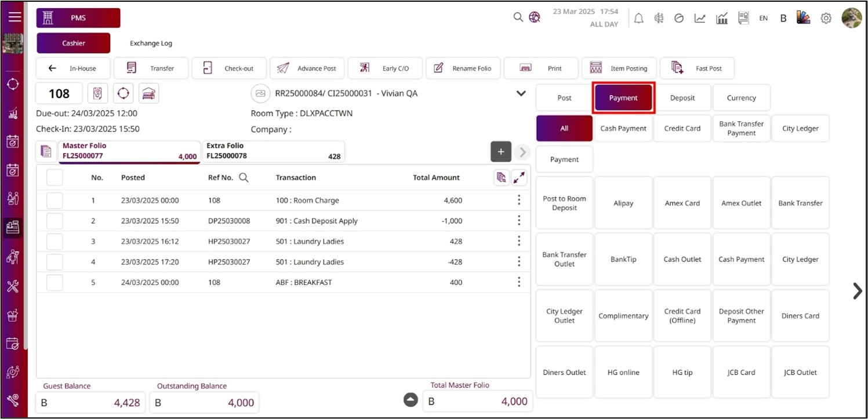Switch to Exchange Log tab
Viewport: 868px width, 419px height.
(151, 43)
